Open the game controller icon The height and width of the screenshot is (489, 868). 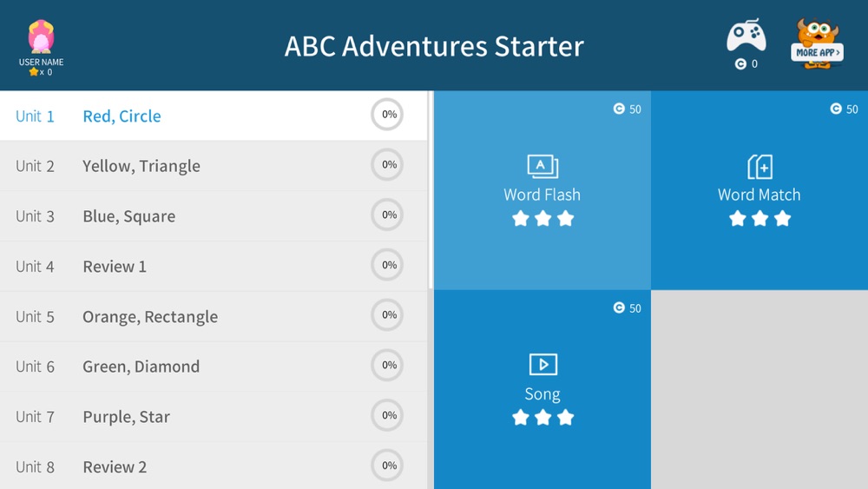pyautogui.click(x=746, y=36)
